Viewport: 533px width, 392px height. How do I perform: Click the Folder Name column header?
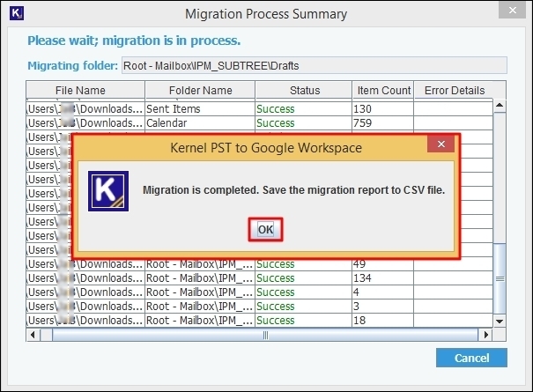[x=200, y=91]
